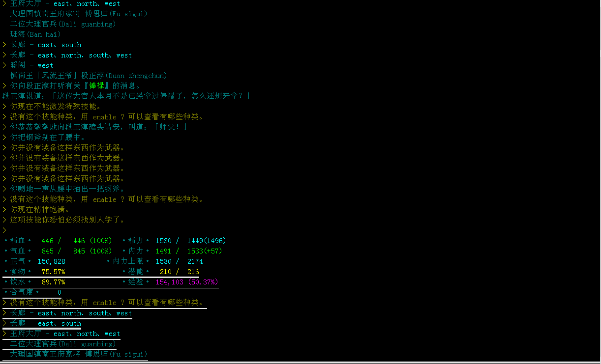Click the 食物 status label

pyautogui.click(x=18, y=272)
